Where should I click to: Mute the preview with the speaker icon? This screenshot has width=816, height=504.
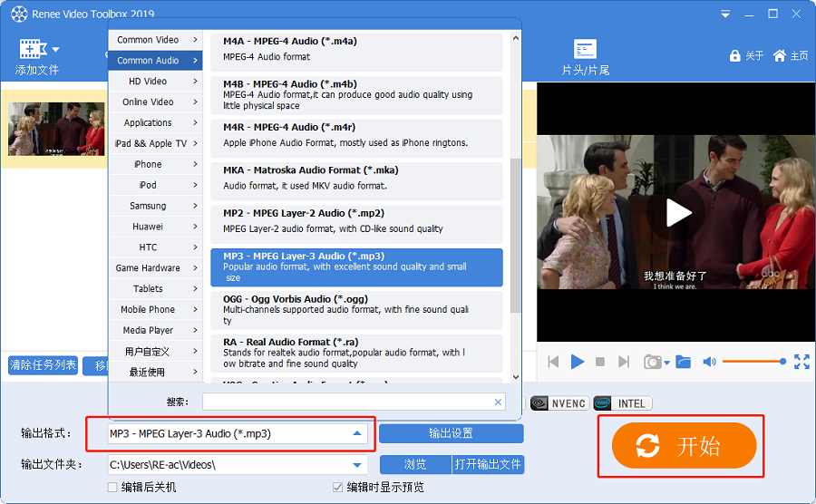click(x=709, y=362)
